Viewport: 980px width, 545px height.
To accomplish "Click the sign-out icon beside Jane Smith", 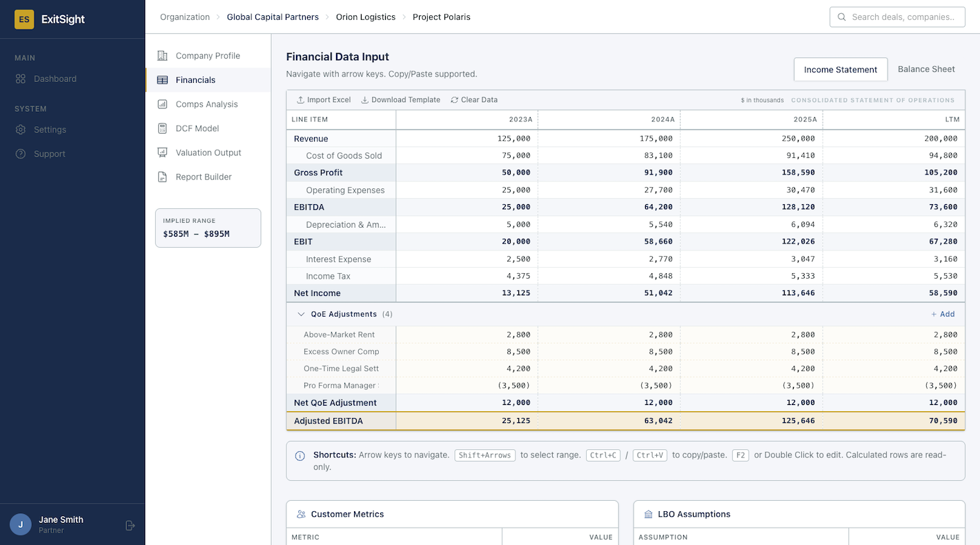I will (x=130, y=525).
